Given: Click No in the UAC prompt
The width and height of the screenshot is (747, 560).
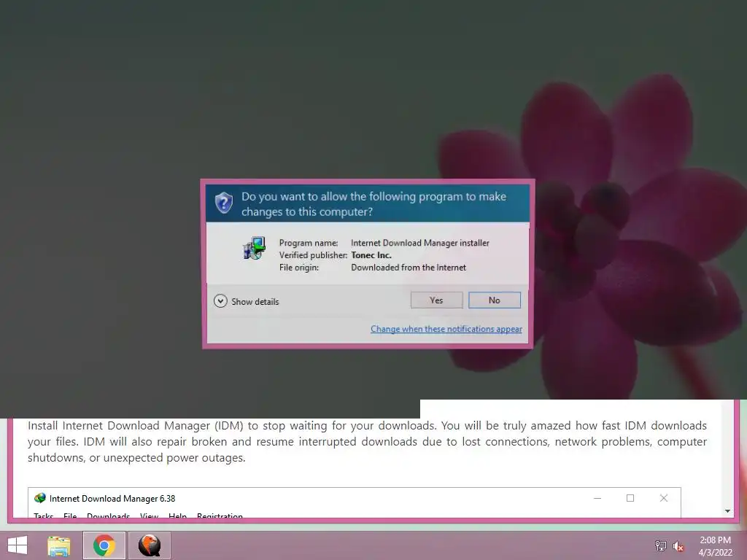Looking at the screenshot, I should pyautogui.click(x=494, y=300).
